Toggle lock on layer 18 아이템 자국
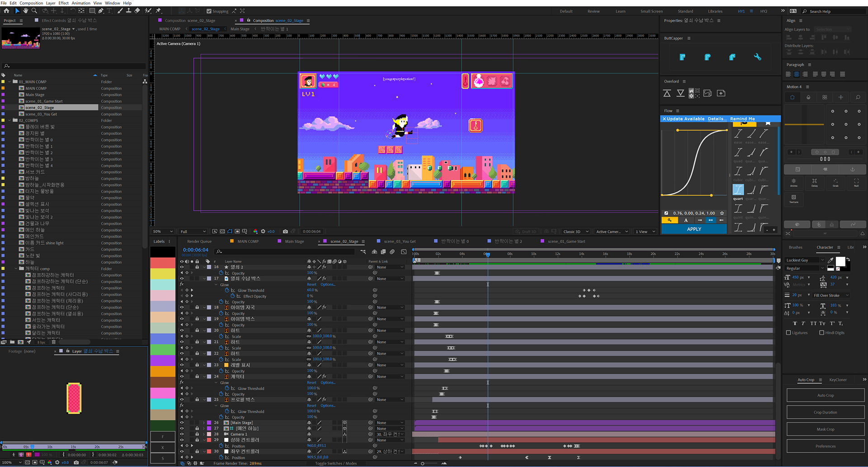 point(197,308)
